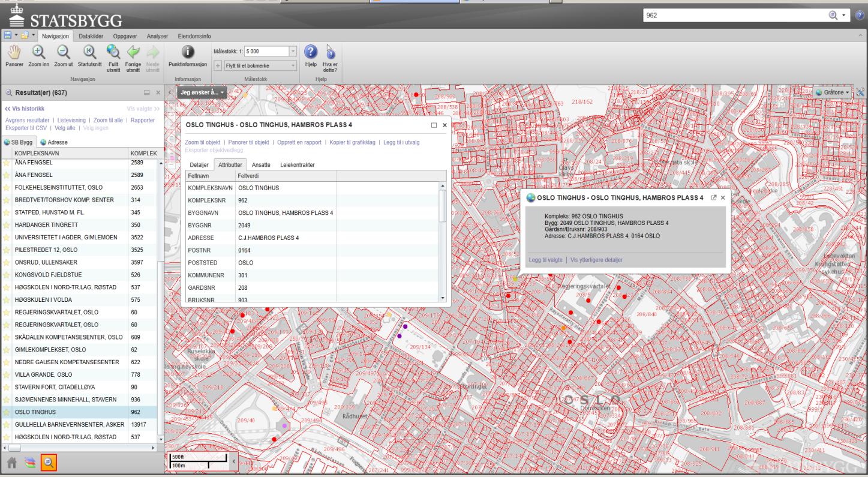Image resolution: width=868 pixels, height=477 pixels.
Task: Toggle star for FOLKEHELSEINSTITUTTET, OSLO
Action: point(7,187)
